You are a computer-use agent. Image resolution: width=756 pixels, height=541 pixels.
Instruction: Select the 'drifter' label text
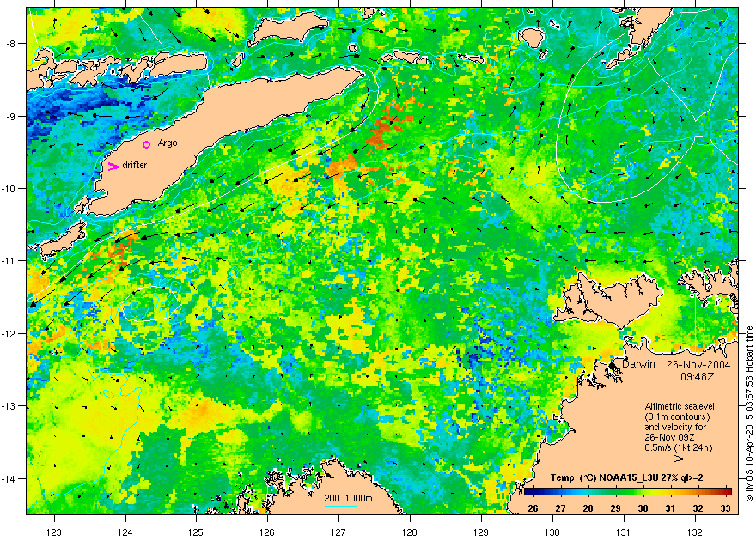click(x=135, y=165)
